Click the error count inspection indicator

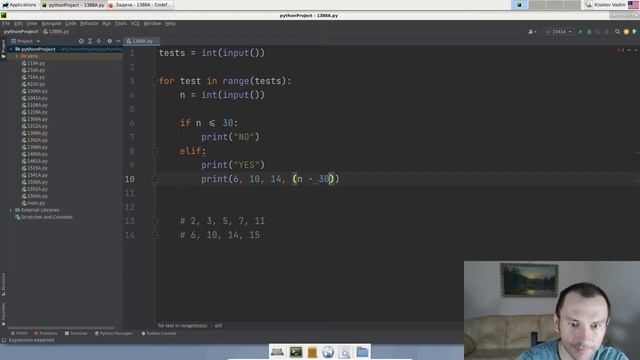point(620,50)
